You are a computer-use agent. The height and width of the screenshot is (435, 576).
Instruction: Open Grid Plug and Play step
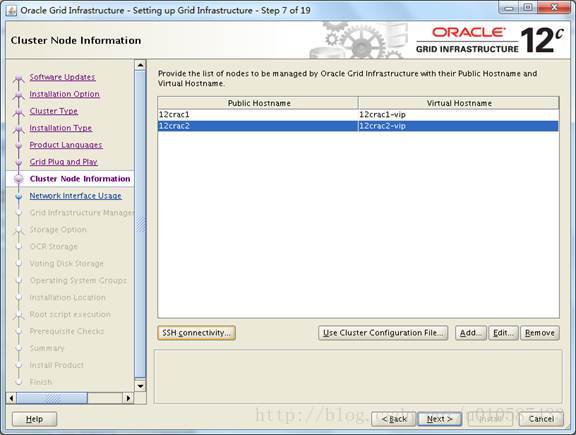click(64, 162)
